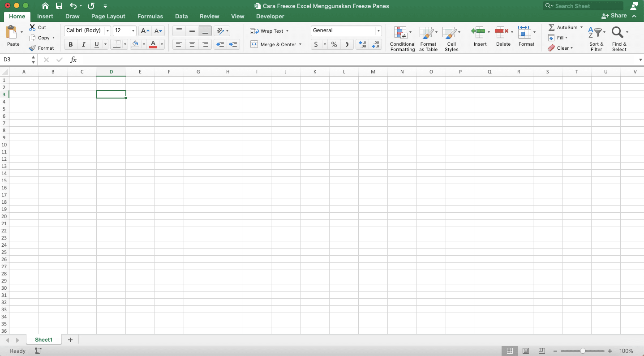This screenshot has width=644, height=356.
Task: Decrease font size with the smaller A
Action: click(x=158, y=31)
